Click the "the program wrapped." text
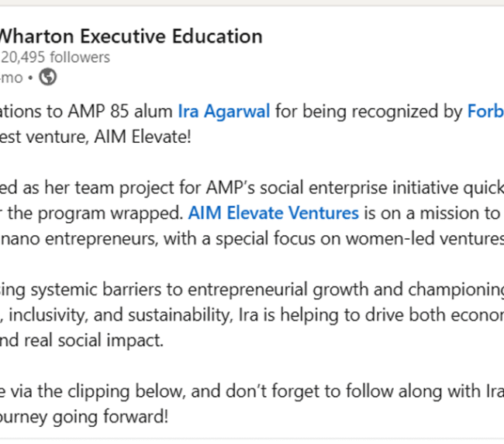The image size is (504, 444). [x=95, y=213]
